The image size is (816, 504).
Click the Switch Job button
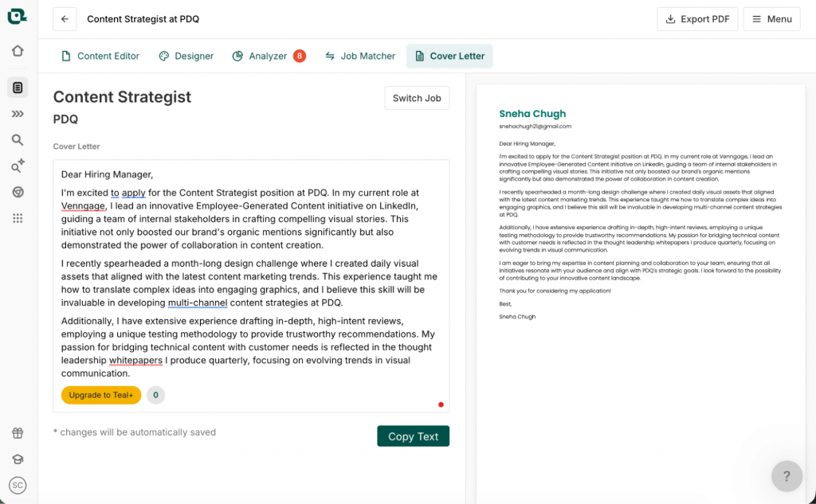416,98
